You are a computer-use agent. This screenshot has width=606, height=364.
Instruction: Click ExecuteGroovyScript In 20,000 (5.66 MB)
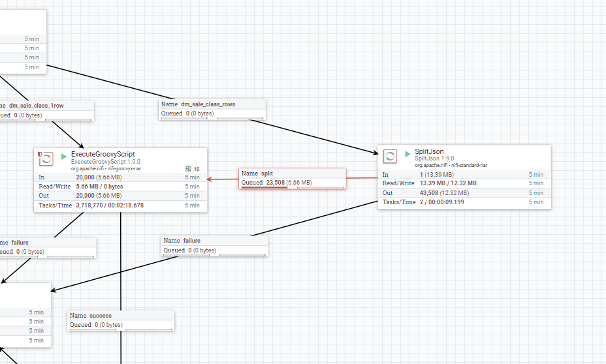[99, 177]
